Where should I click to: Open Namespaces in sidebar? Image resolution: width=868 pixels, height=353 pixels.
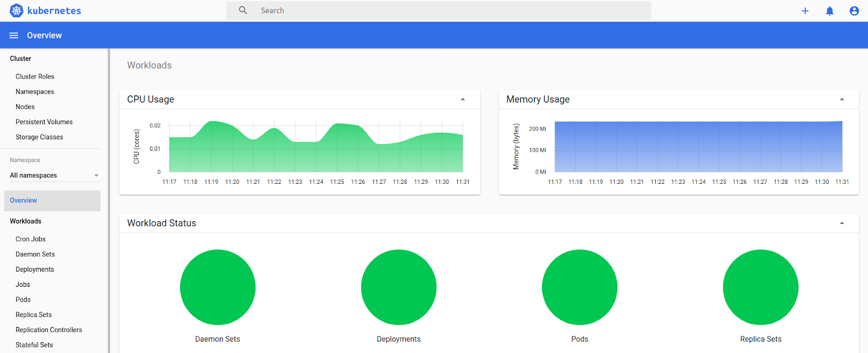click(35, 92)
